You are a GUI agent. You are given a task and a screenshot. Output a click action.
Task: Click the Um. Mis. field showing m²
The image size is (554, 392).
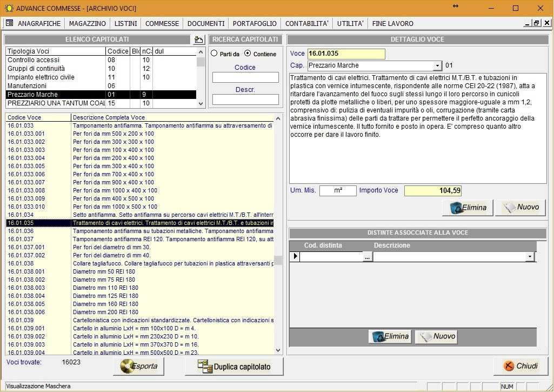coord(338,190)
